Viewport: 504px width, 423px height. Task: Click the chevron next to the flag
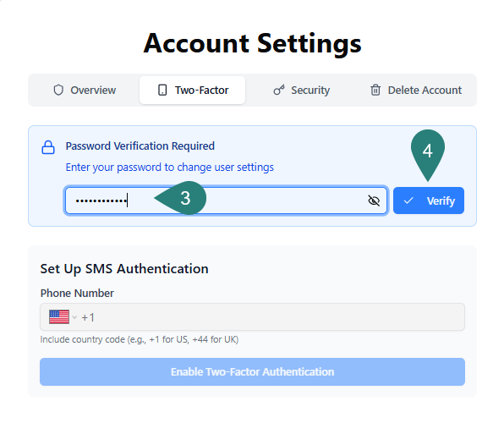tap(74, 317)
